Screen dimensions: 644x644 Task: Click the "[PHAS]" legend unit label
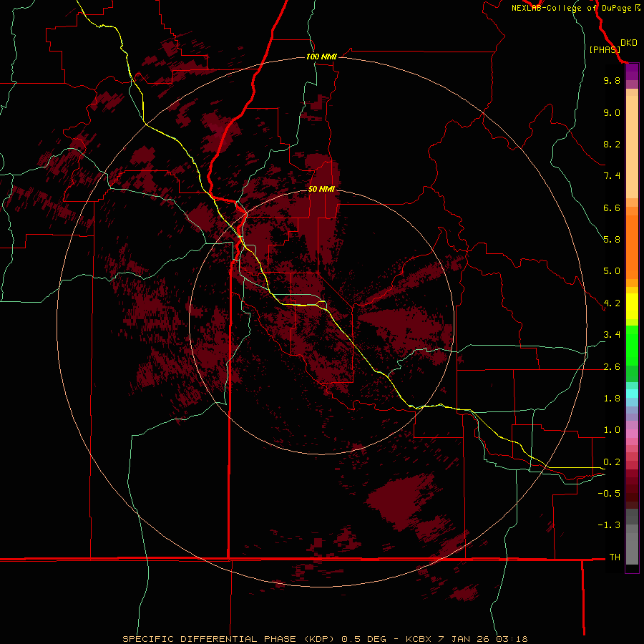(x=605, y=49)
